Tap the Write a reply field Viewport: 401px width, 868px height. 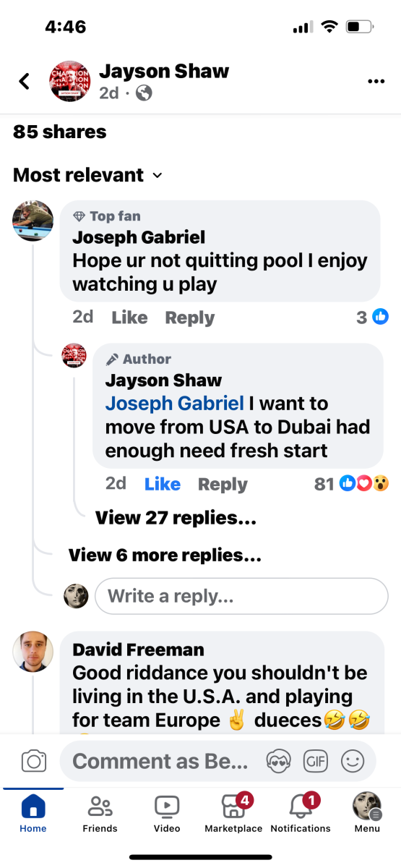tap(241, 596)
